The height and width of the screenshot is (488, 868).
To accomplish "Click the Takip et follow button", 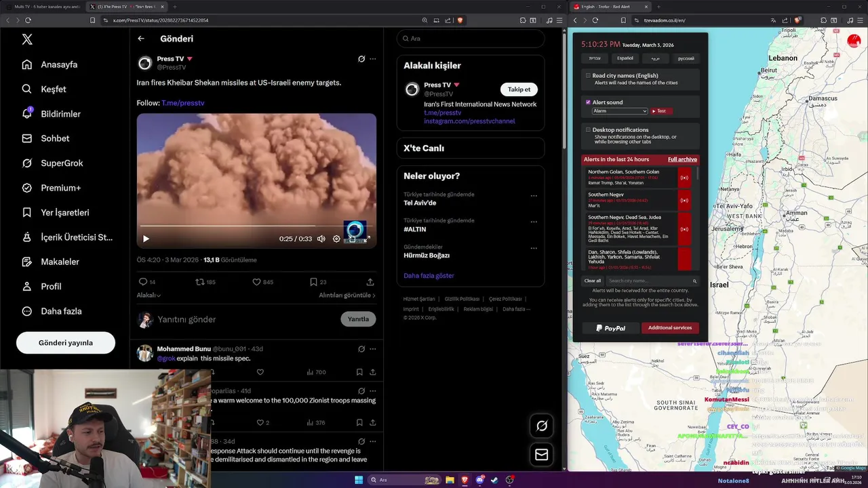I will pos(519,89).
